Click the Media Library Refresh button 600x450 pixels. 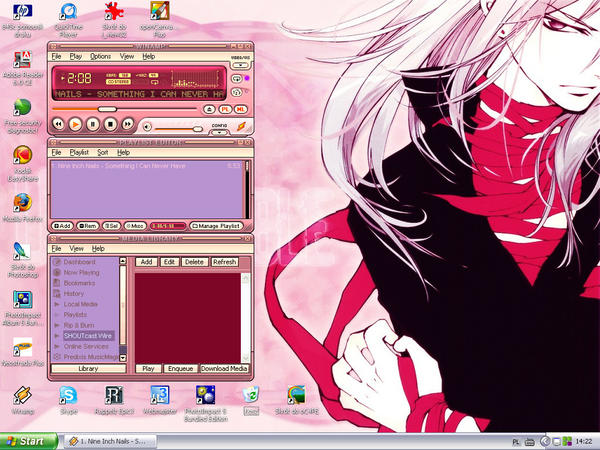(x=225, y=262)
